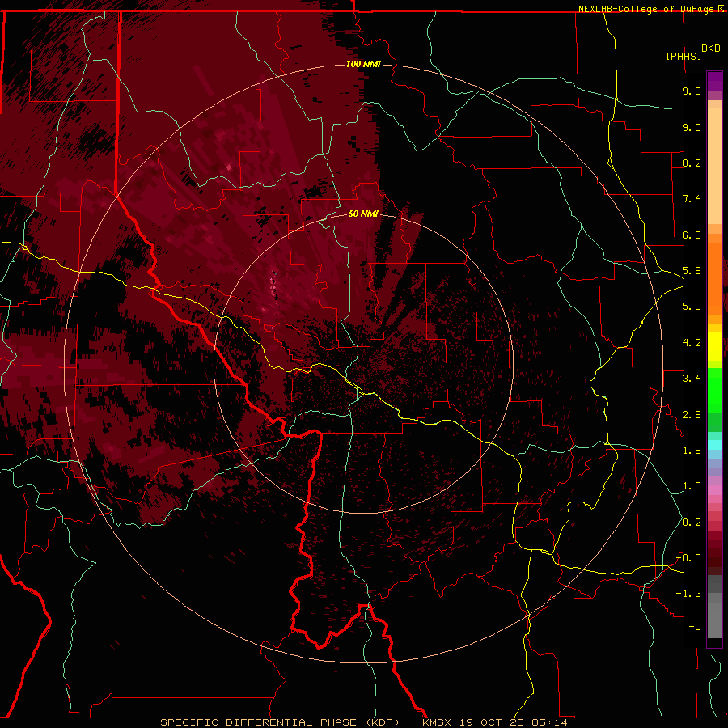Click the -0.5 scale value
Viewport: 728px width, 728px height.
point(688,558)
